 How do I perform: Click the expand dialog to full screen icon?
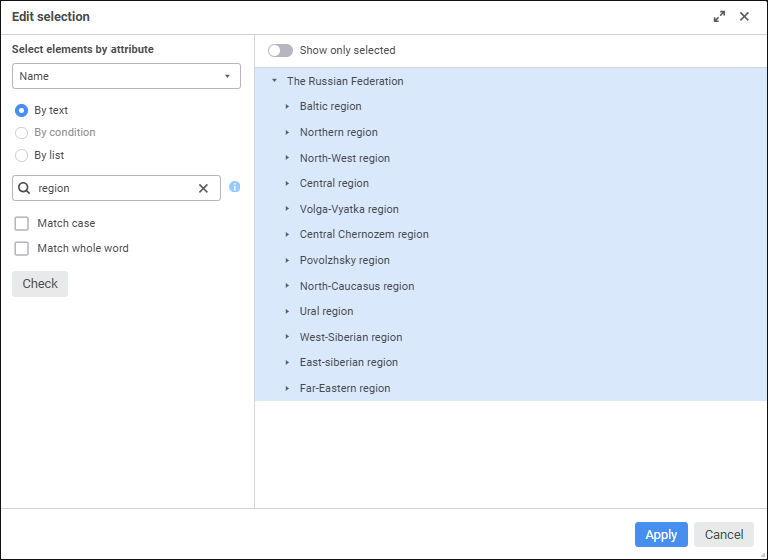(719, 17)
